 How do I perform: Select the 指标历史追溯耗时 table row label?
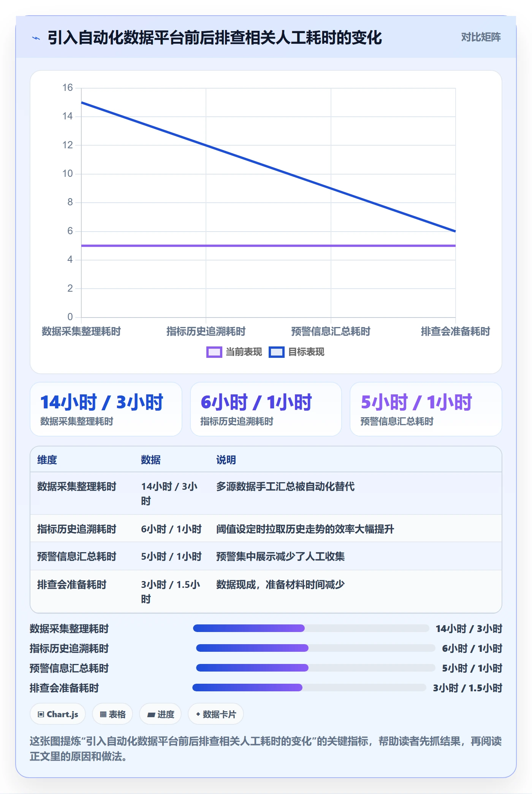tap(77, 529)
